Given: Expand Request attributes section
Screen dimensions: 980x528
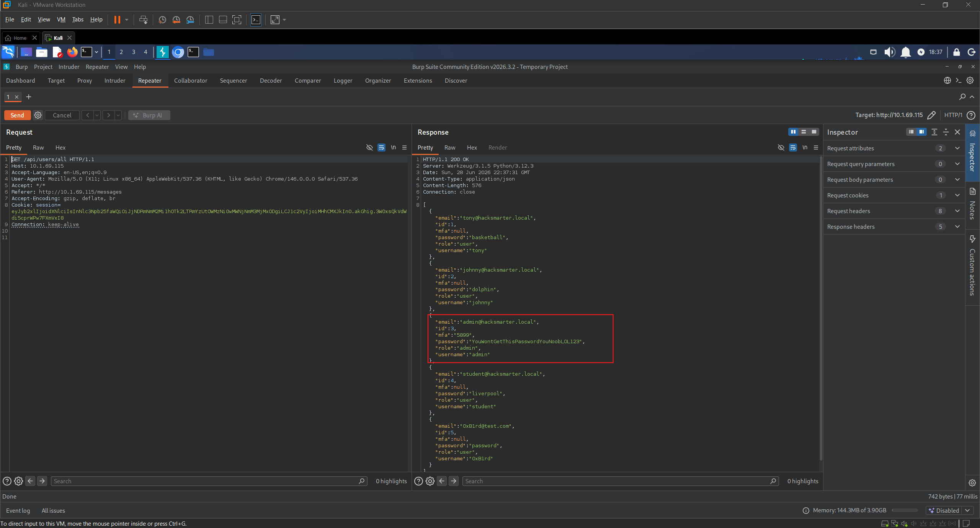Looking at the screenshot, I should pyautogui.click(x=893, y=148).
